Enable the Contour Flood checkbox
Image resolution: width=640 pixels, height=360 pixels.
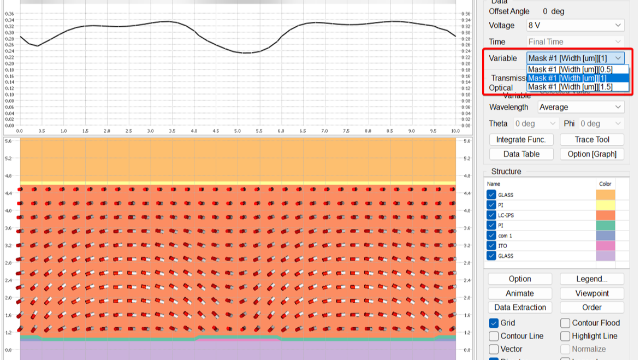pyautogui.click(x=565, y=323)
